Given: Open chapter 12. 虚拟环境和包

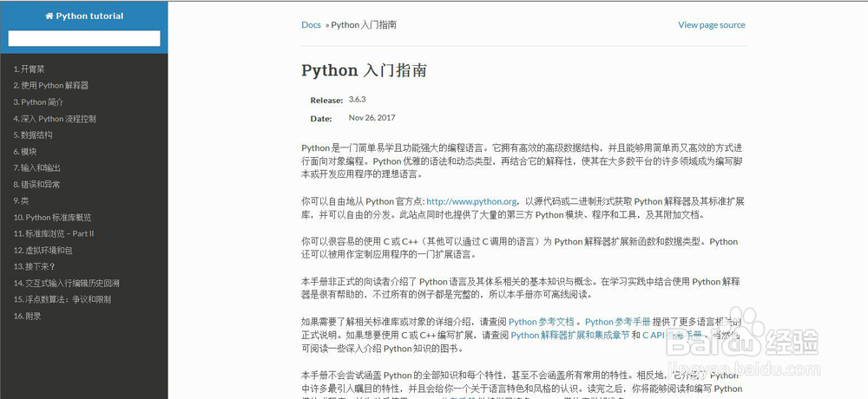Looking at the screenshot, I should tap(43, 250).
